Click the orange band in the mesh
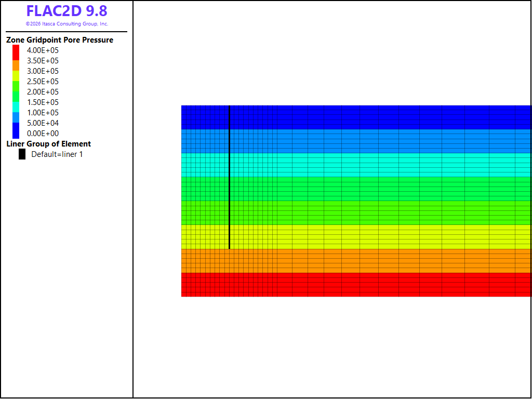Viewport: 532px width, 399px height. (x=356, y=261)
